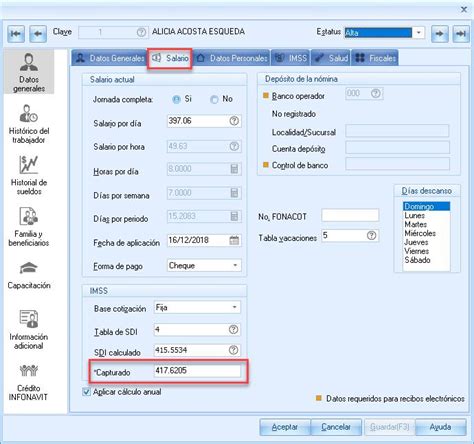This screenshot has height=444, width=474.
Task: Select Viernes in Días descanso list
Action: pos(426,251)
